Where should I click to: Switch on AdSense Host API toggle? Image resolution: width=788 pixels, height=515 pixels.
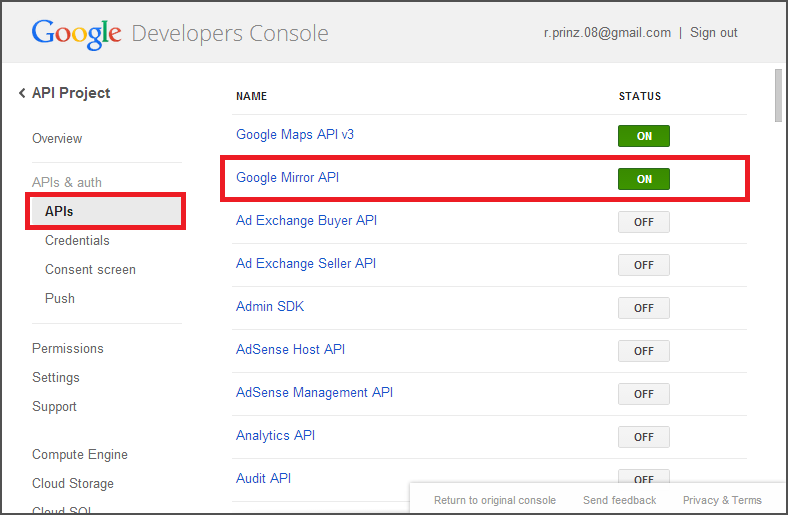pos(644,351)
